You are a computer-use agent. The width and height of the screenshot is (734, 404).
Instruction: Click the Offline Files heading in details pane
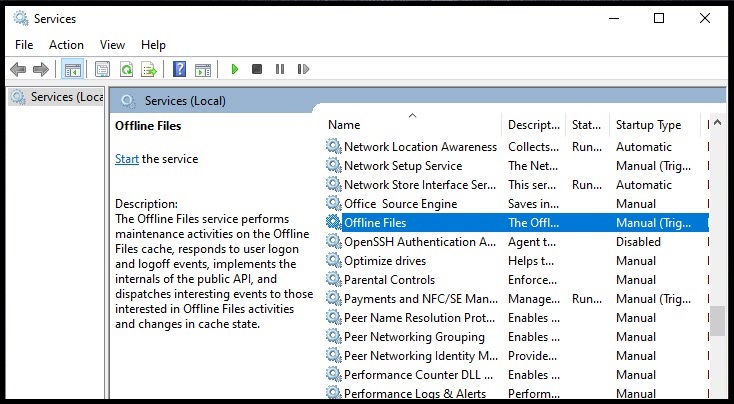tap(148, 125)
